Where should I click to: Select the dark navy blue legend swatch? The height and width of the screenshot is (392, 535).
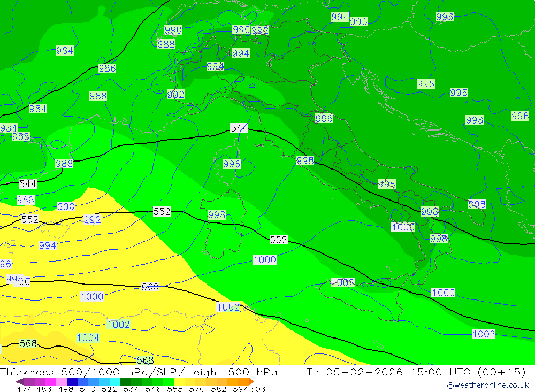(72, 381)
